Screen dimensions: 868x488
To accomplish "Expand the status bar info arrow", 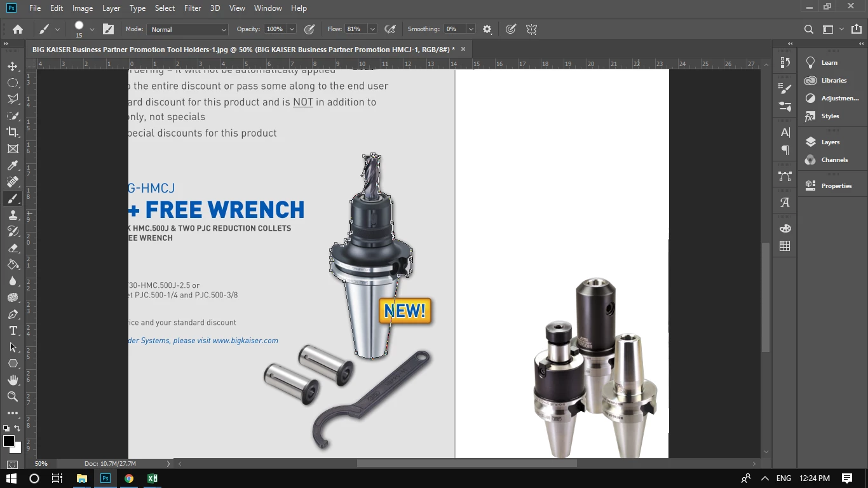I will [168, 464].
